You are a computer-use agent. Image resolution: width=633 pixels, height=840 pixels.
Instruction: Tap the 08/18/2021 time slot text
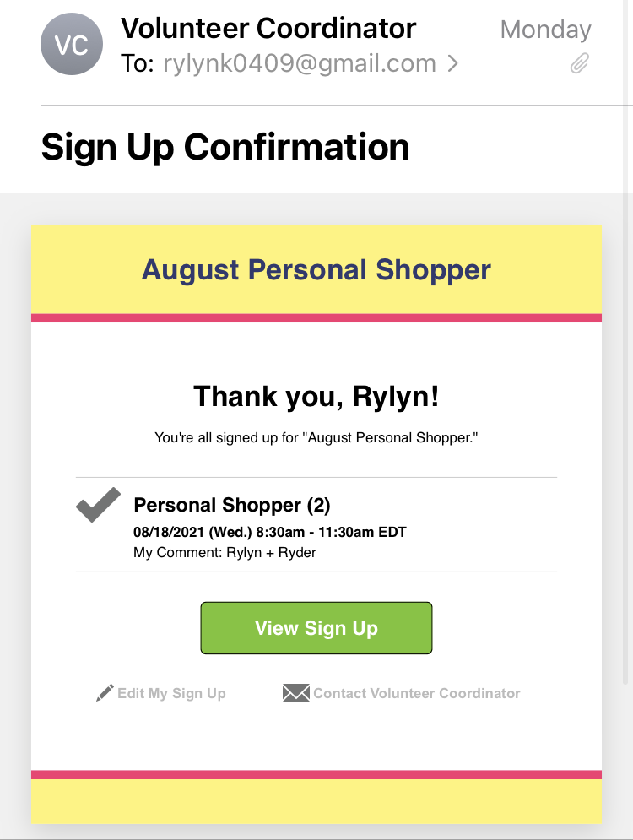tap(270, 533)
